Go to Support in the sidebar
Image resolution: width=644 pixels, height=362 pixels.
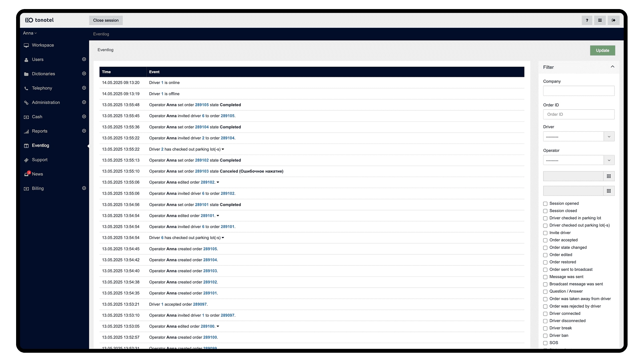pos(40,160)
